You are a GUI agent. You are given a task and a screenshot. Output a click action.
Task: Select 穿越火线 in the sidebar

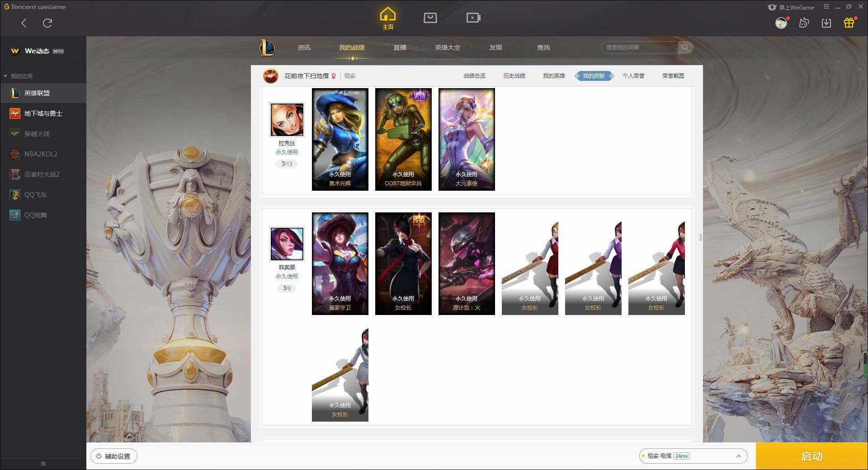coord(43,134)
